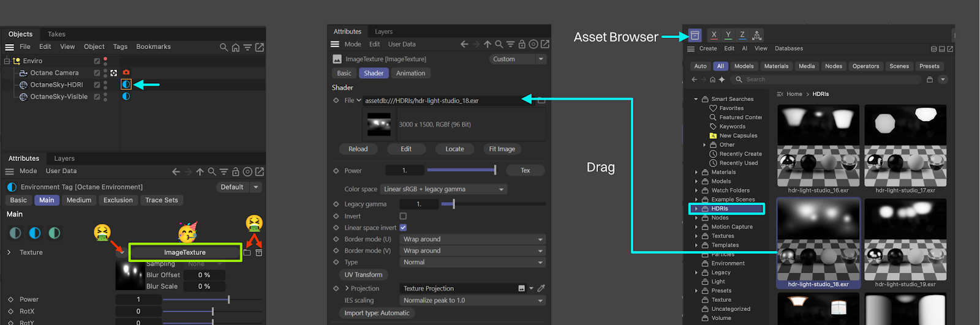Toggle the X axis lock icon
Screen dimensions: 980x325
714,35
